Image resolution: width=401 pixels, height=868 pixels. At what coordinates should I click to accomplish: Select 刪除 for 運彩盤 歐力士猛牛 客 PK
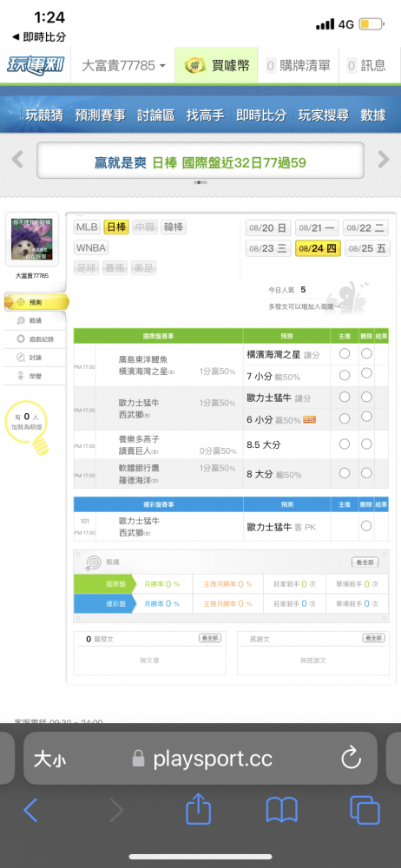click(x=366, y=526)
